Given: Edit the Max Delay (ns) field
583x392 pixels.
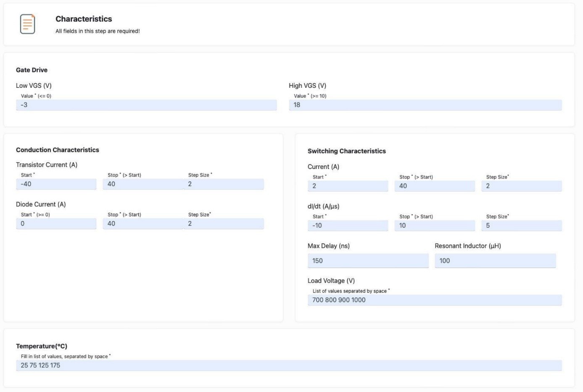Looking at the screenshot, I should pos(368,260).
